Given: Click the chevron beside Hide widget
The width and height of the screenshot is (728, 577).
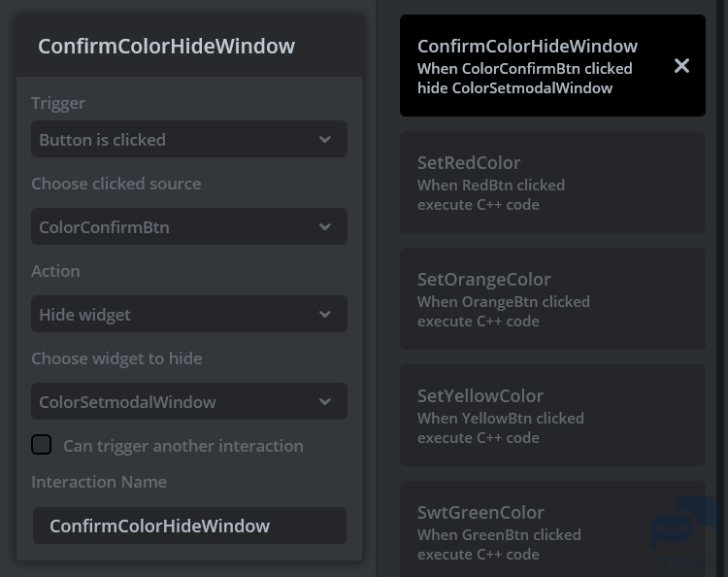Looking at the screenshot, I should point(325,315).
